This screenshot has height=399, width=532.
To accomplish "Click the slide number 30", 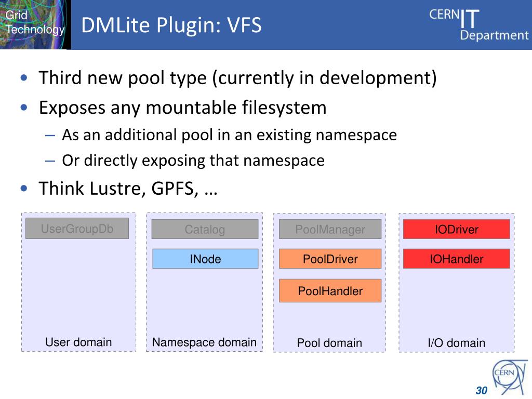I will pos(481,390).
